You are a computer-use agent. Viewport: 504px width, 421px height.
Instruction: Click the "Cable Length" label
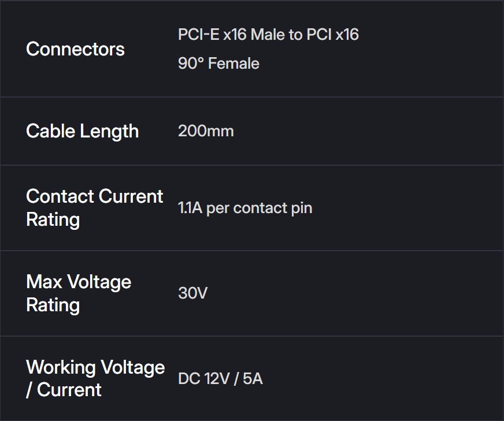[82, 131]
